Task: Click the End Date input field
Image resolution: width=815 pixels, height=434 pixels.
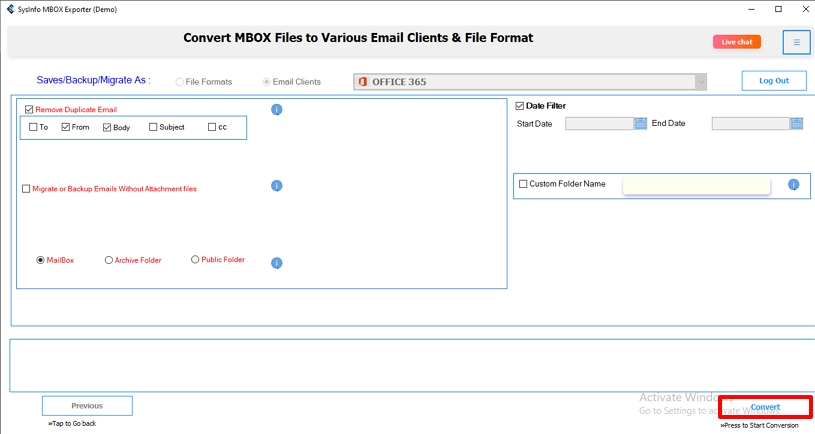Action: [751, 123]
